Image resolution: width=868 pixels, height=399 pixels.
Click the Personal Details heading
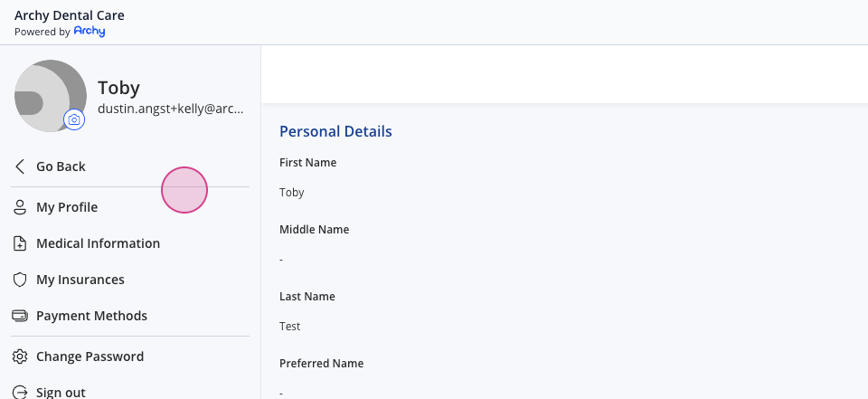335,131
